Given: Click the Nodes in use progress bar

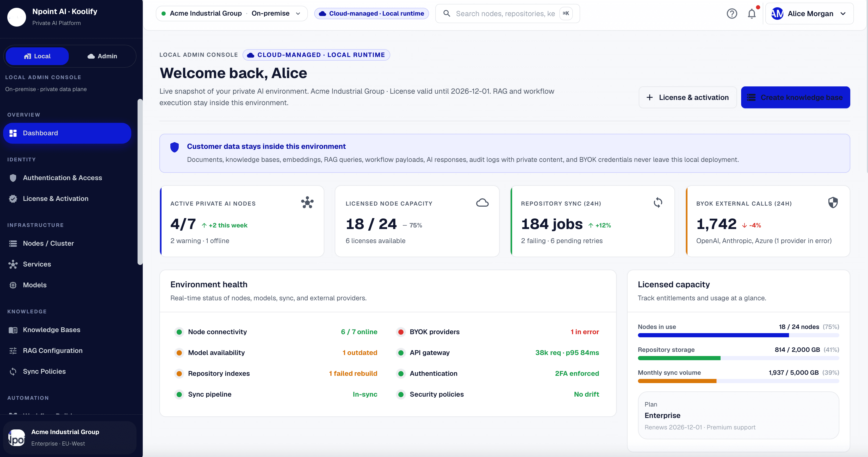Looking at the screenshot, I should [x=738, y=335].
